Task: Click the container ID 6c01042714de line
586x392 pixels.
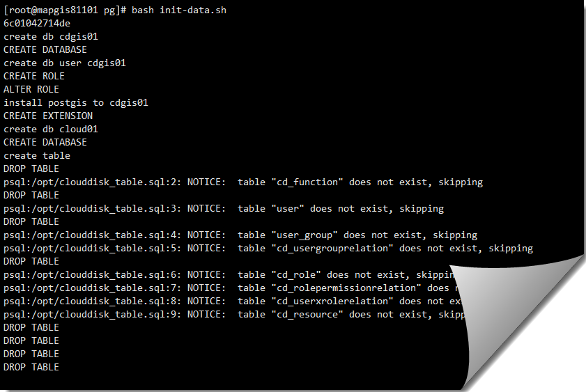Action: coord(37,23)
